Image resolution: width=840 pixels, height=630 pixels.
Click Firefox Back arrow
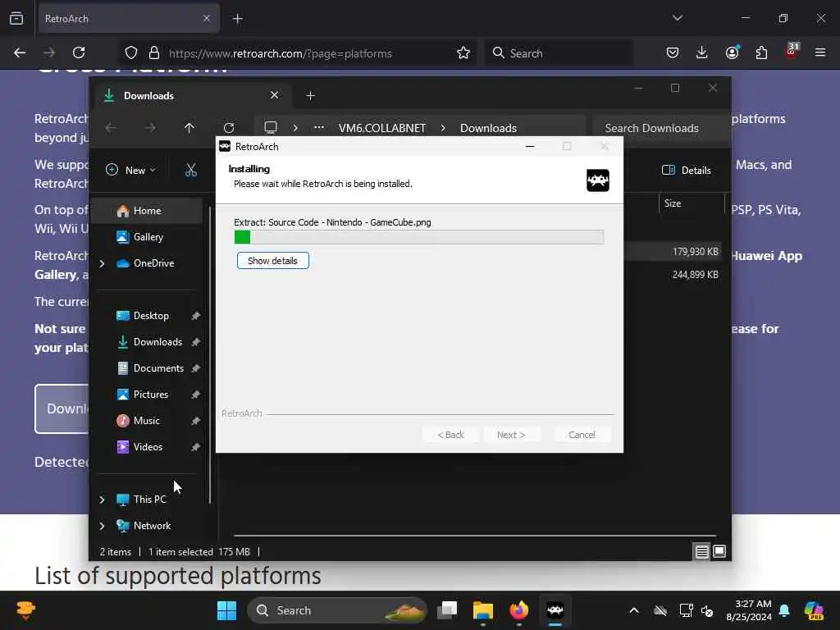coord(20,52)
